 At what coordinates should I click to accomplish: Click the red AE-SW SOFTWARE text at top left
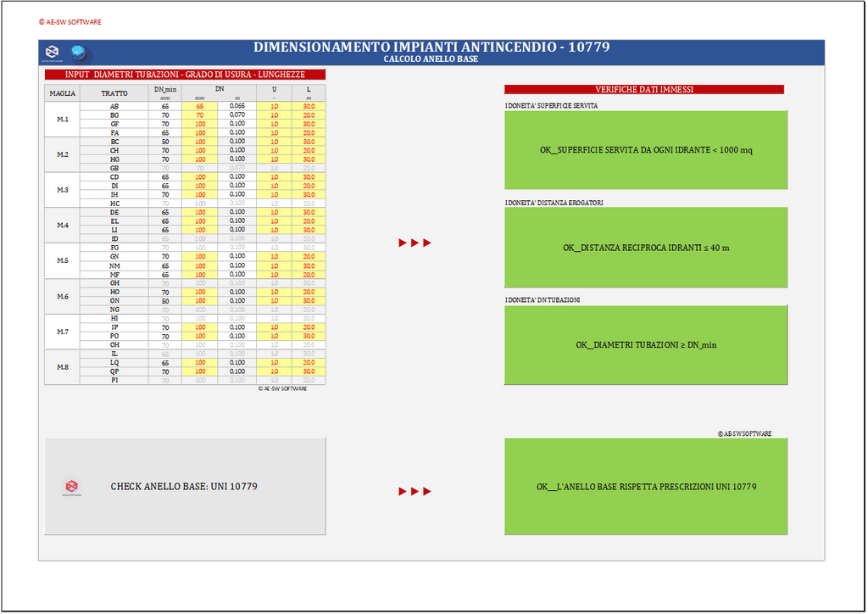[x=70, y=22]
